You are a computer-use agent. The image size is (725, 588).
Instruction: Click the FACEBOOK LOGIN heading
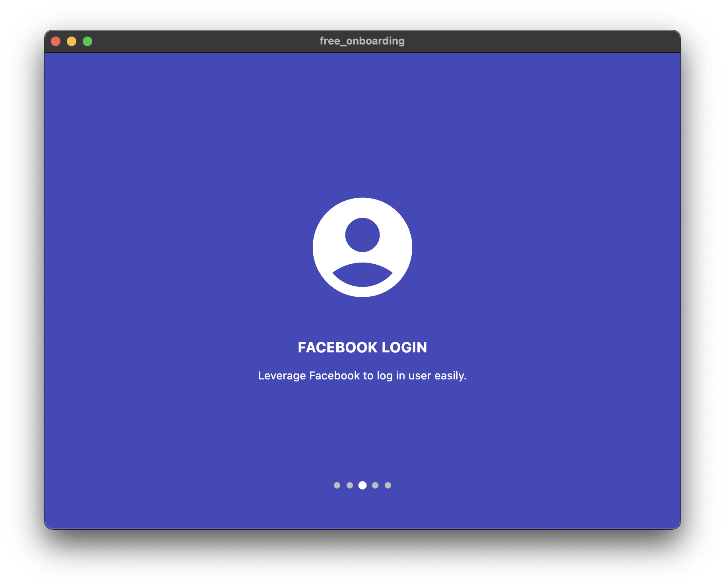(362, 348)
